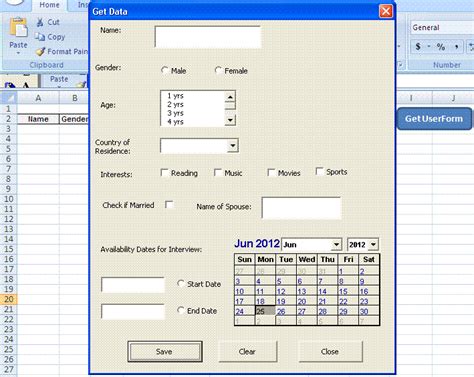Pick calendar date 20

(x=306, y=301)
